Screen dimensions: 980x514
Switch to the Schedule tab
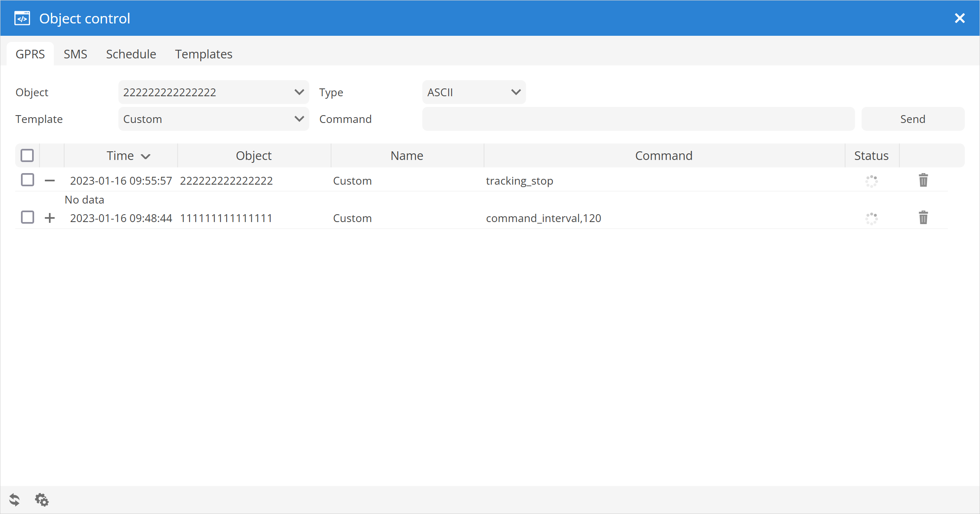[131, 54]
